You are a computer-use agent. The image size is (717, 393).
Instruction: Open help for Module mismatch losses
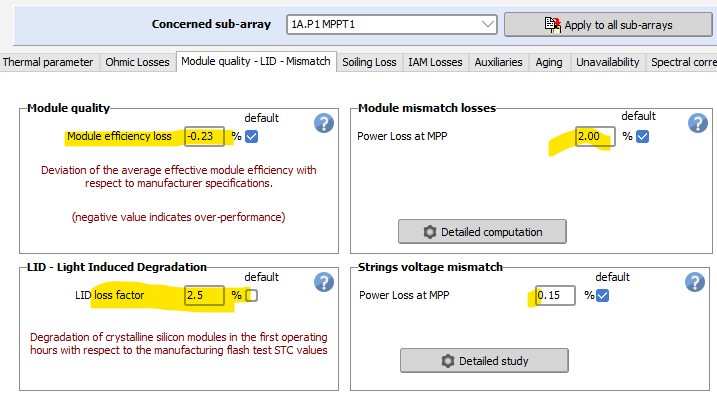[x=698, y=123]
